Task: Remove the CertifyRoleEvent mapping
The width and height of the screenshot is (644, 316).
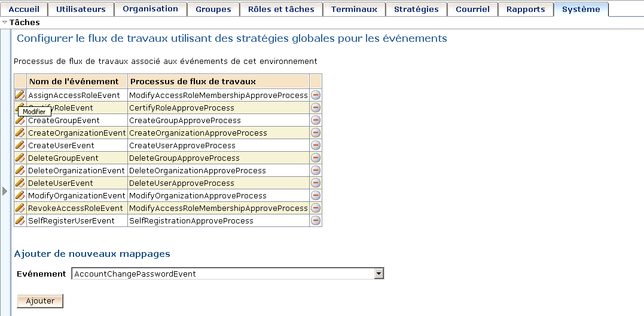Action: point(316,108)
